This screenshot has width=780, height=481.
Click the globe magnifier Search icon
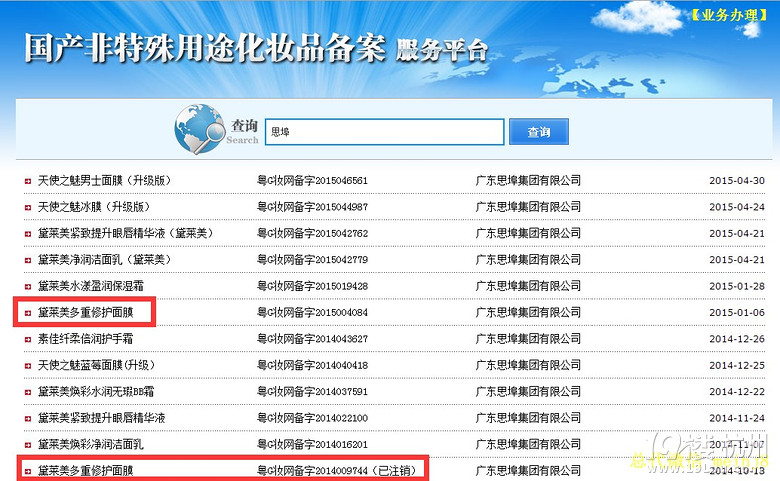[x=199, y=129]
